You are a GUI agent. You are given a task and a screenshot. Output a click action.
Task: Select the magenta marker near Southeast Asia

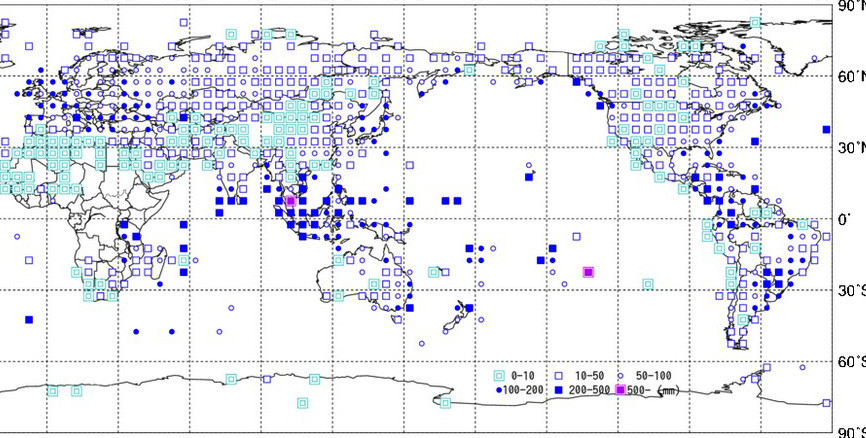click(290, 200)
